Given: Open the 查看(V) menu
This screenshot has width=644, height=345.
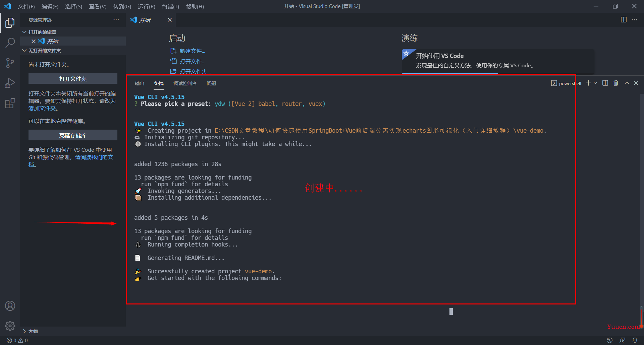Looking at the screenshot, I should (x=97, y=6).
